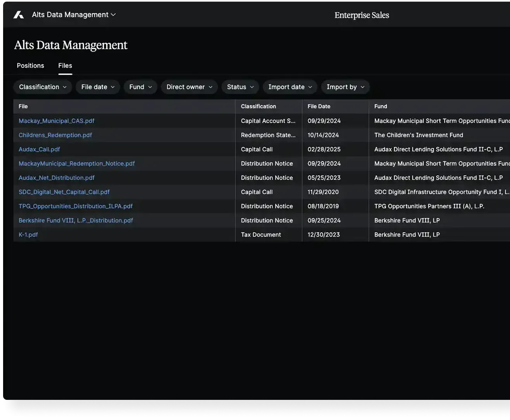
Task: Select TPG Opportunities Partners III (A), L.P. cell
Action: coord(439,206)
